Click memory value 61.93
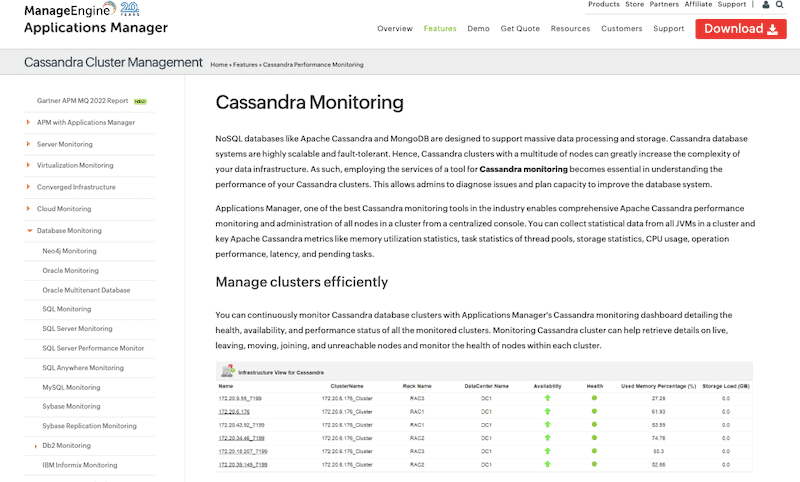Screen dimensions: 800x482 point(658,412)
